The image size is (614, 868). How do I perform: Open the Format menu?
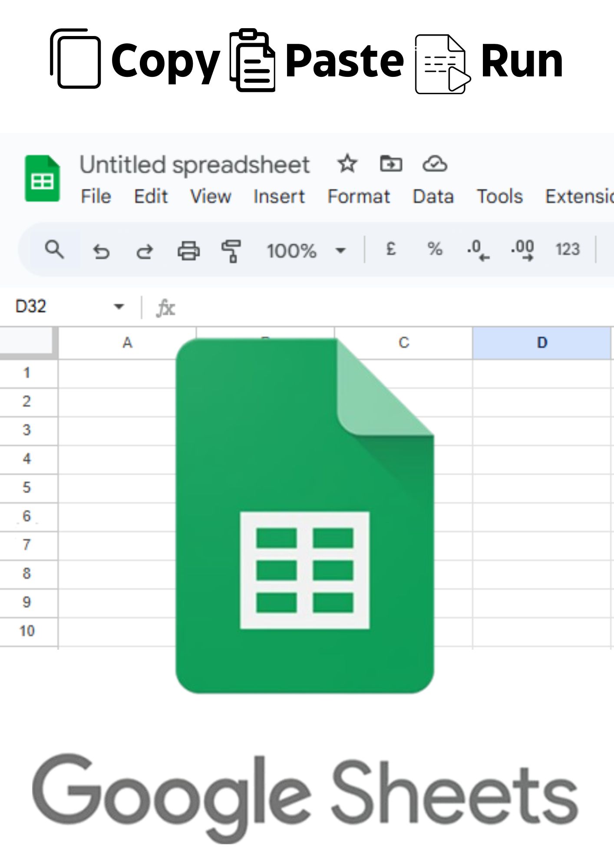(359, 197)
